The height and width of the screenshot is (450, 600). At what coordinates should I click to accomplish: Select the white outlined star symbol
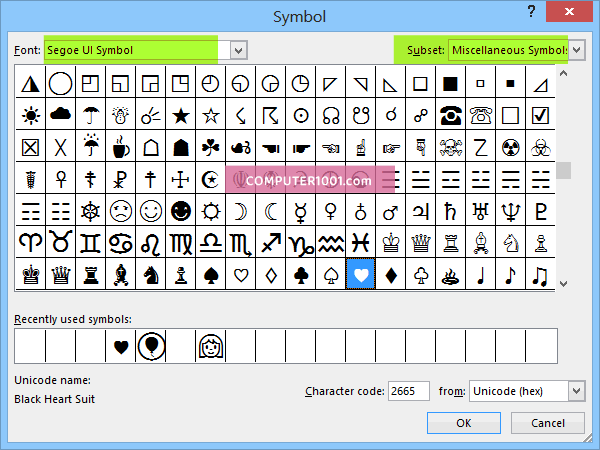[210, 115]
